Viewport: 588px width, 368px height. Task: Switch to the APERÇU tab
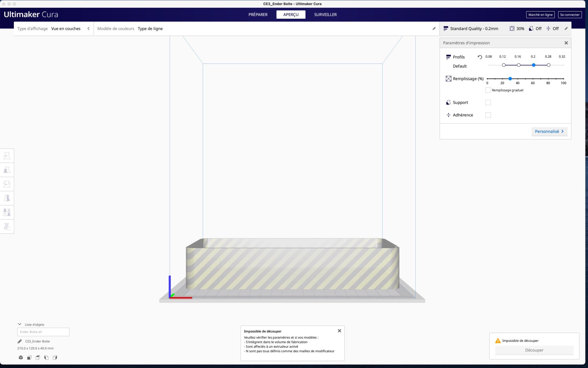[x=291, y=14]
